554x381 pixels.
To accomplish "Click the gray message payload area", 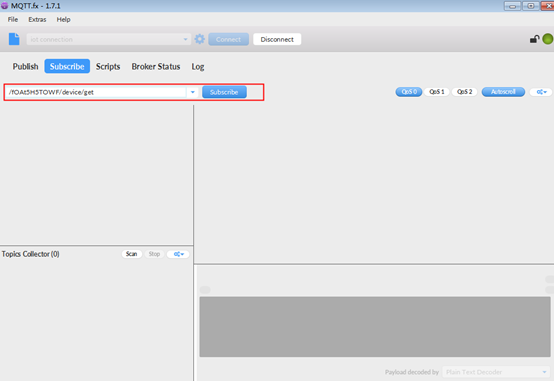I will click(x=375, y=327).
